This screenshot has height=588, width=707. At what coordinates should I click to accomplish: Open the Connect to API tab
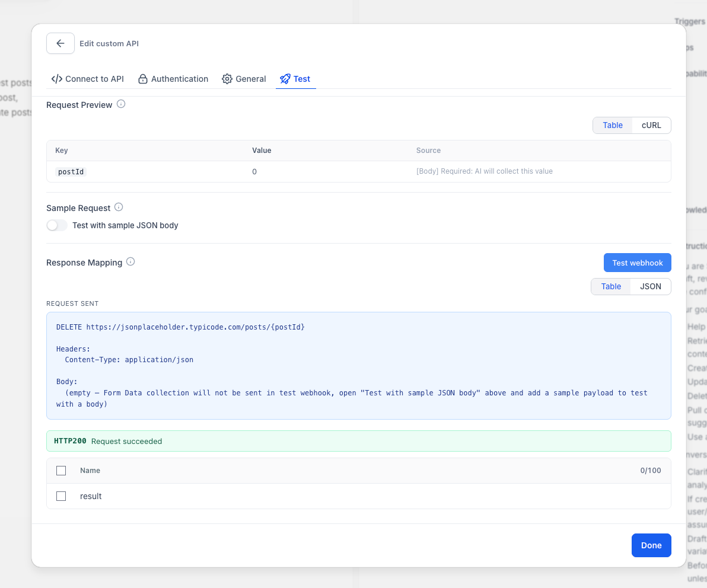[87, 79]
